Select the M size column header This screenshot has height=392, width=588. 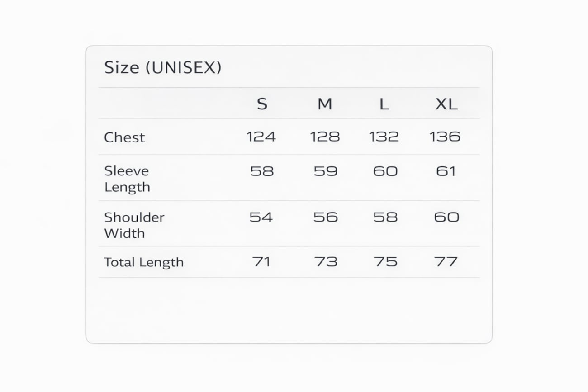click(325, 104)
